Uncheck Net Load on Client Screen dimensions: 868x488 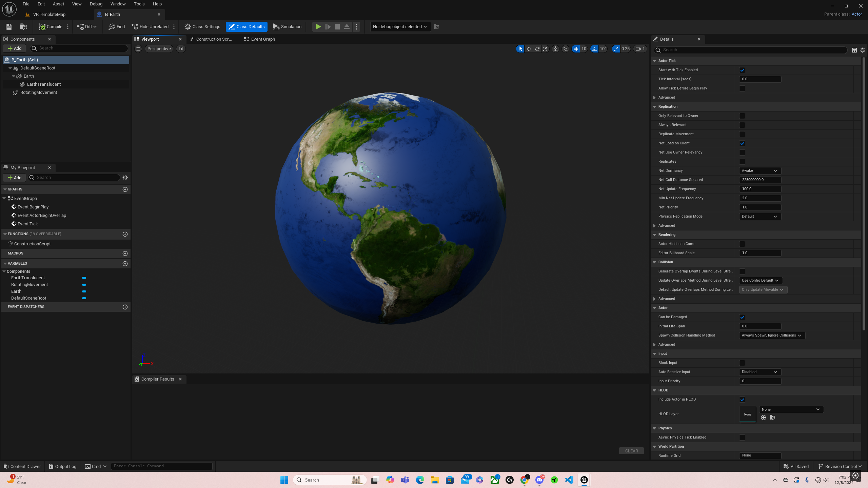[742, 143]
